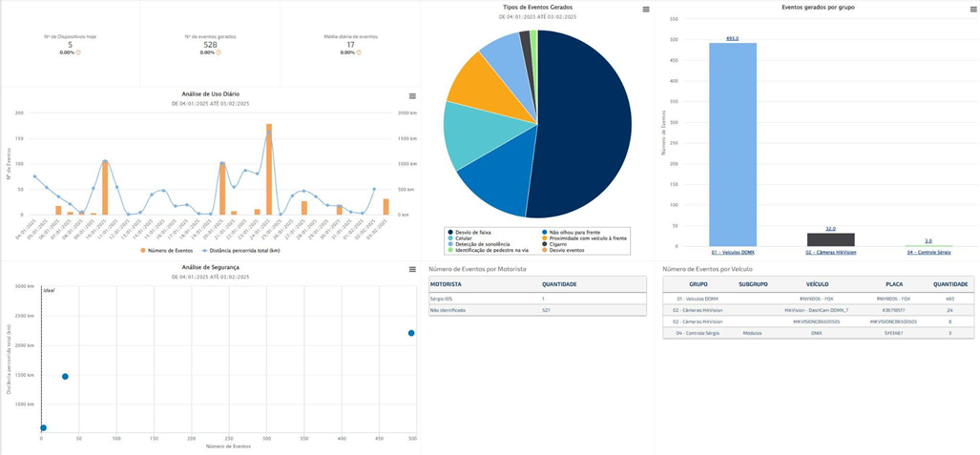Open the 02 – Câmeras HikVision group link

830,252
